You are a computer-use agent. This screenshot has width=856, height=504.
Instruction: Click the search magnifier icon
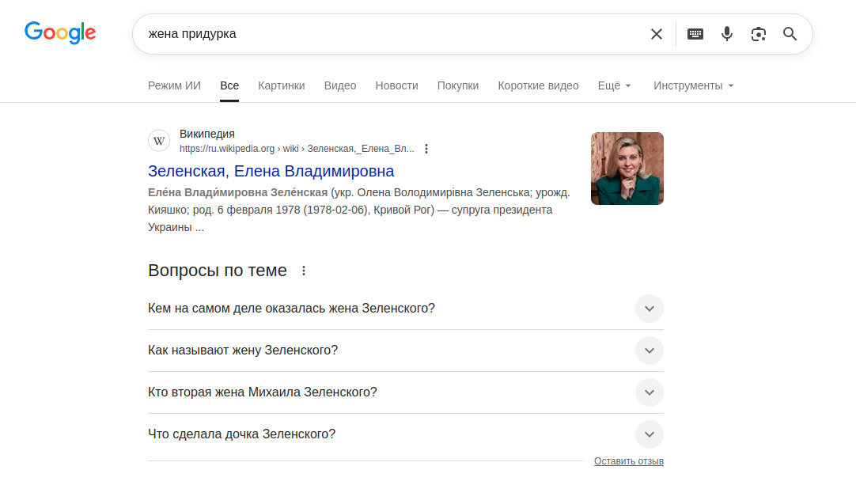[x=790, y=33]
